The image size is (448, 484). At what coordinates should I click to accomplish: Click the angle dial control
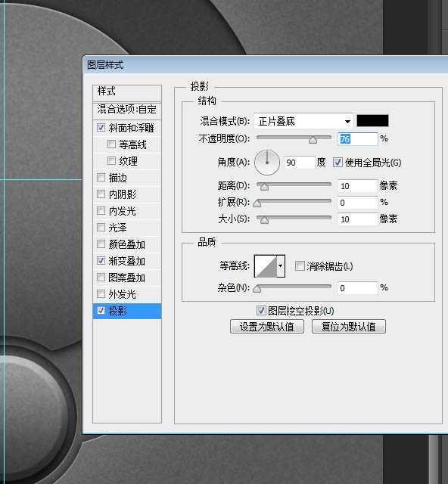click(x=267, y=163)
